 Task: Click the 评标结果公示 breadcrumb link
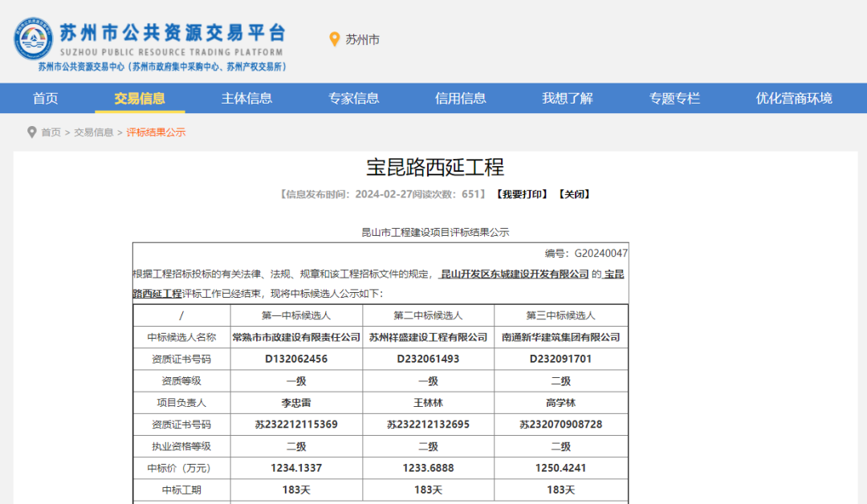tap(156, 132)
